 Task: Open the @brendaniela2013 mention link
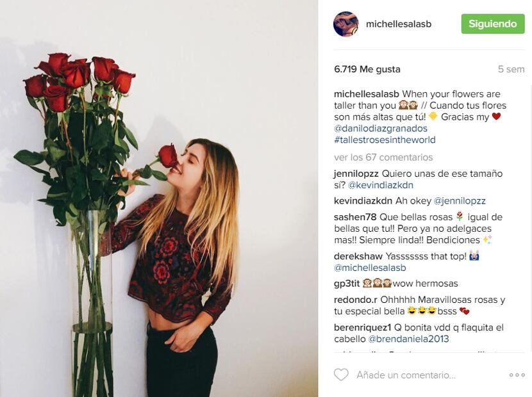(x=408, y=339)
